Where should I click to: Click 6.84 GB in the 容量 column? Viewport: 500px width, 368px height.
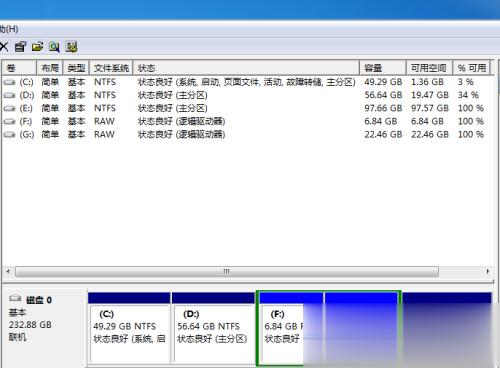[380, 121]
